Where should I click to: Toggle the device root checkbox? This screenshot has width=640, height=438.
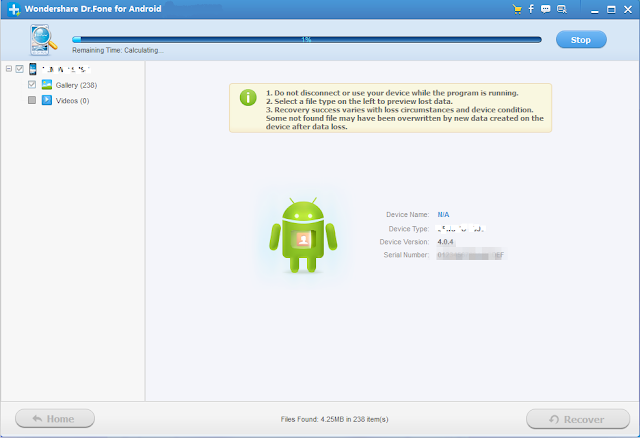point(19,69)
